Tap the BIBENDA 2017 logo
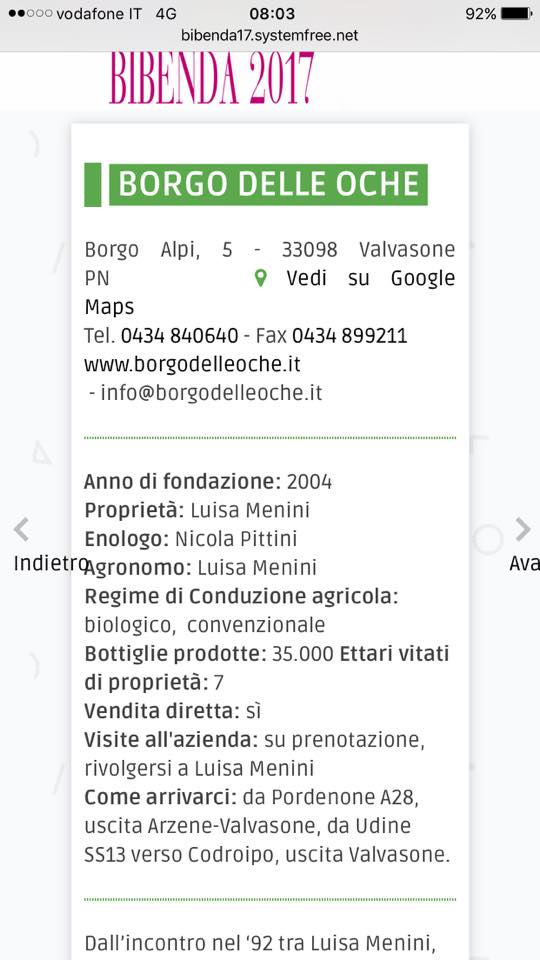The width and height of the screenshot is (540, 960). click(212, 78)
